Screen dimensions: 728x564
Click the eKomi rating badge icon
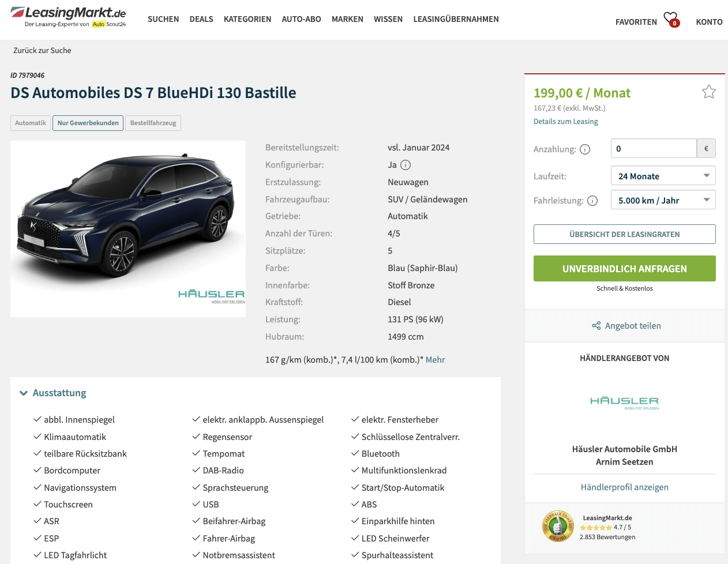pos(557,526)
